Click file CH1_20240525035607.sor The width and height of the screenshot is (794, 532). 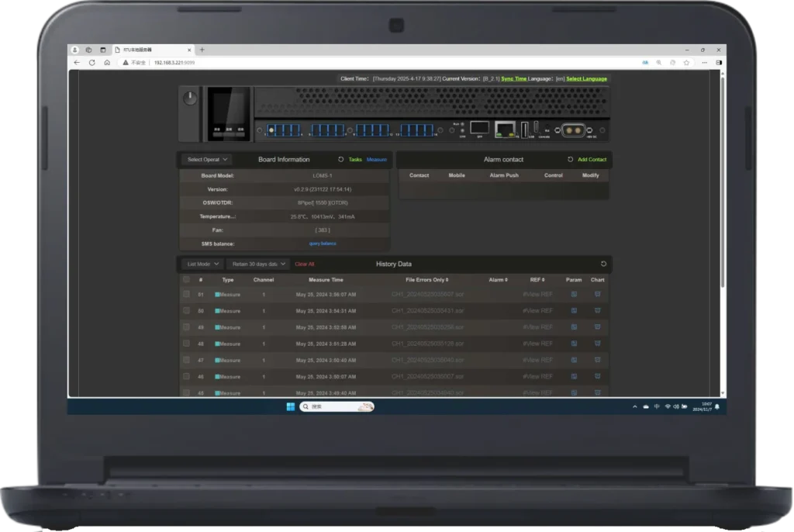point(427,295)
